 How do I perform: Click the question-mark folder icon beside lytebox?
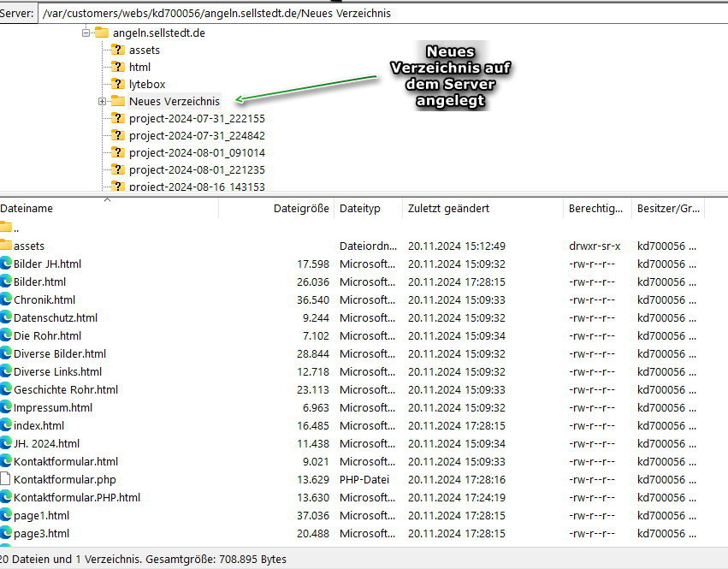click(118, 84)
